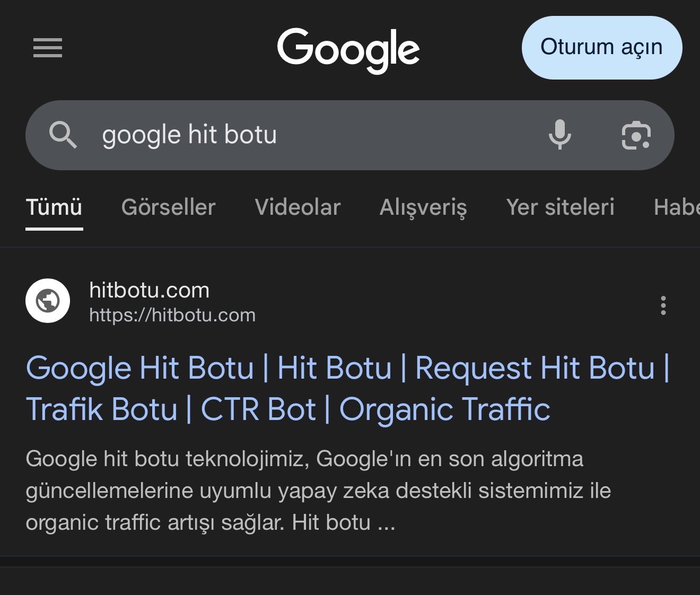Switch to the Videolar tab
Screen dimensions: 700x595
pos(297,207)
